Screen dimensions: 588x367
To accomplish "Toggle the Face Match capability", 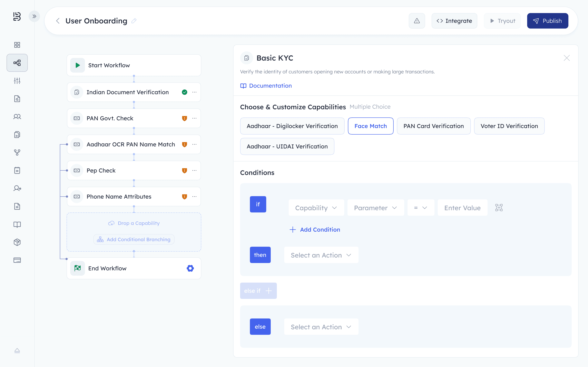I will 370,126.
